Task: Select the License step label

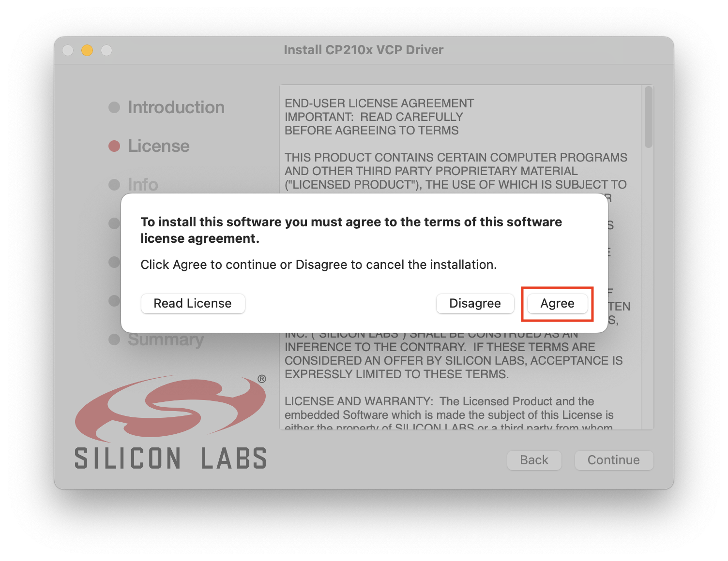Action: [x=159, y=146]
